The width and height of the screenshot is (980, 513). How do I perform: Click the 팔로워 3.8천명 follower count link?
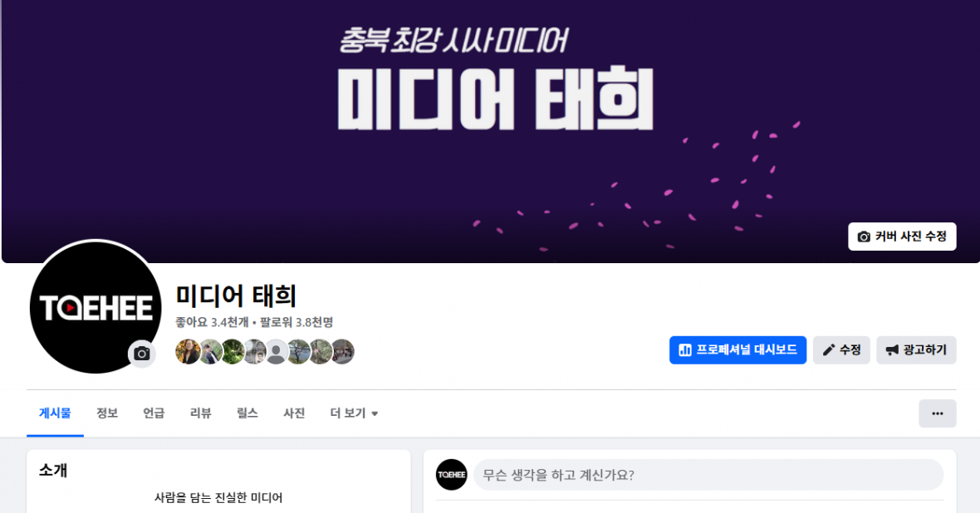296,322
